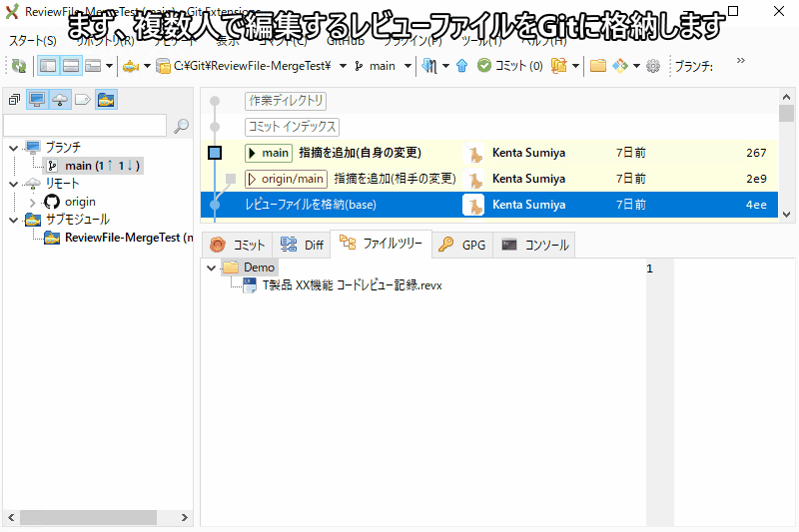Image resolution: width=799 pixels, height=532 pixels.
Task: Switch to the Diff tab
Action: (x=303, y=245)
